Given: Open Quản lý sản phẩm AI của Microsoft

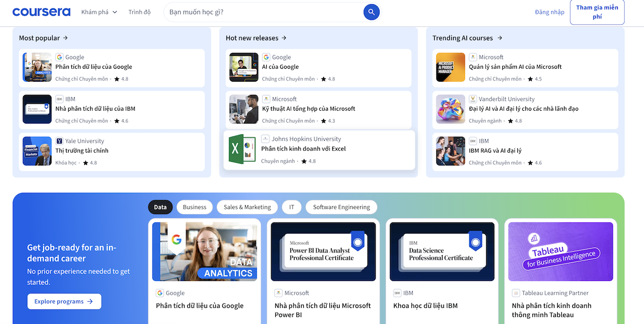Looking at the screenshot, I should point(515,67).
